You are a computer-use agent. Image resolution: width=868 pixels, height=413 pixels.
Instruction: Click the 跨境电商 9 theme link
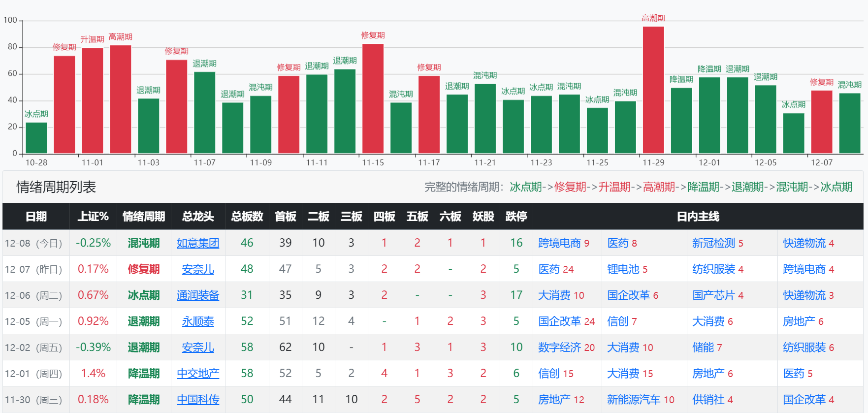tap(564, 243)
